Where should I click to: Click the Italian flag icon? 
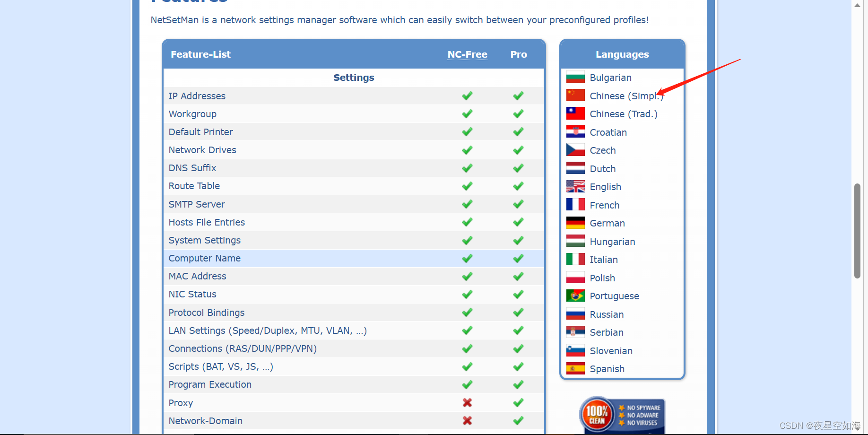[575, 259]
